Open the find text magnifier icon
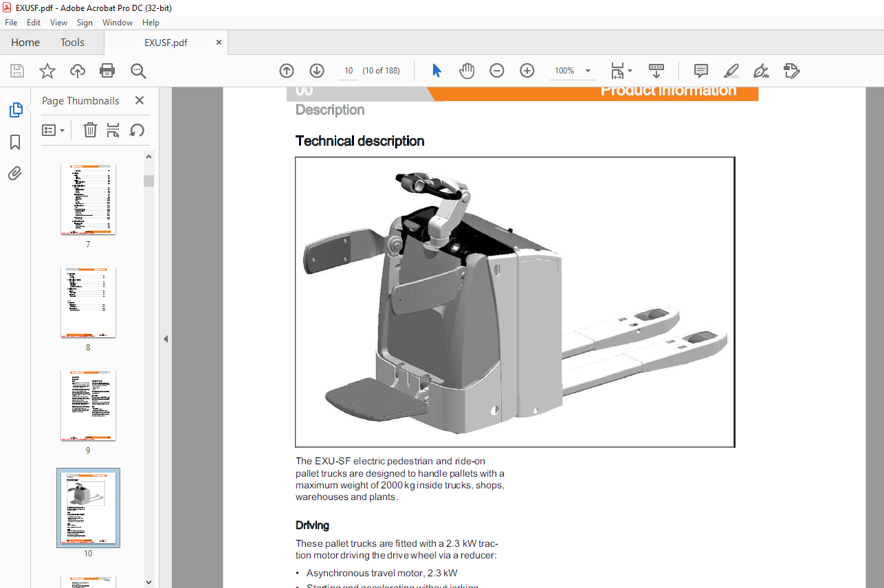 pyautogui.click(x=138, y=71)
